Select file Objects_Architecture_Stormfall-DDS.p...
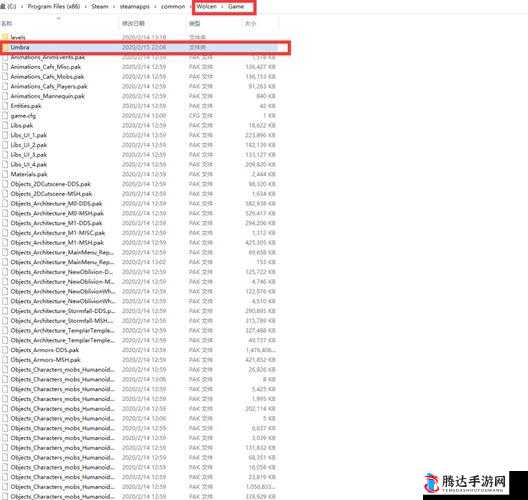The image size is (528, 500). click(x=62, y=311)
